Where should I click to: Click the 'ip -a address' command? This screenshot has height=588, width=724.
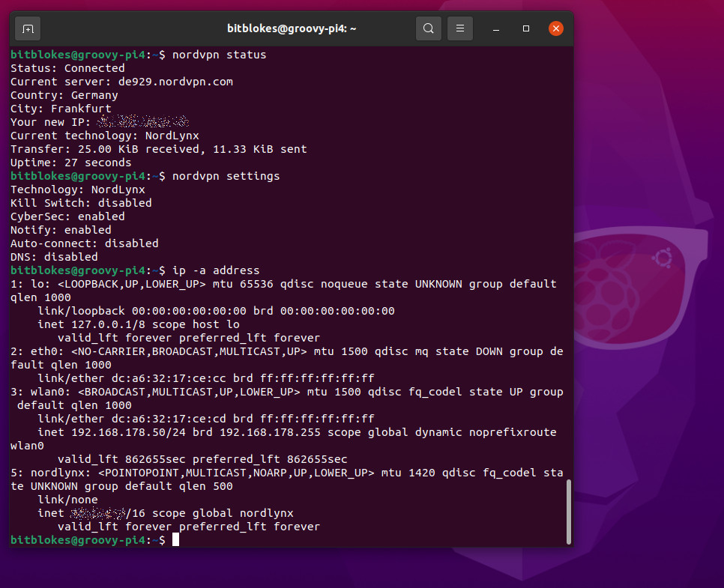click(x=216, y=270)
